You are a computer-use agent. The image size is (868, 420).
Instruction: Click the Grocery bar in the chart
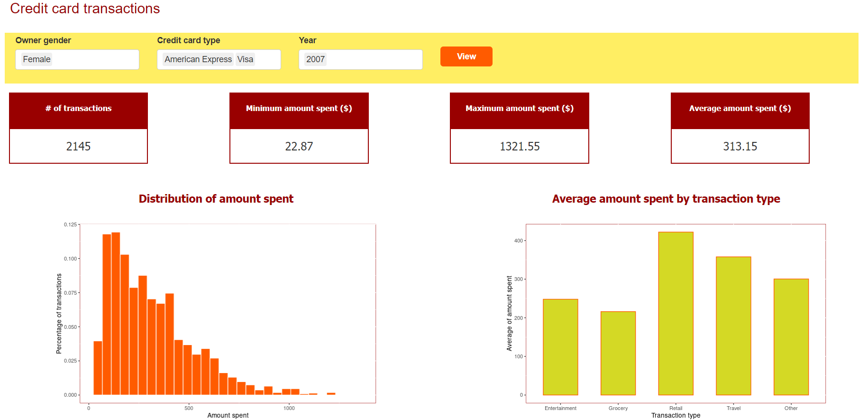[618, 353]
